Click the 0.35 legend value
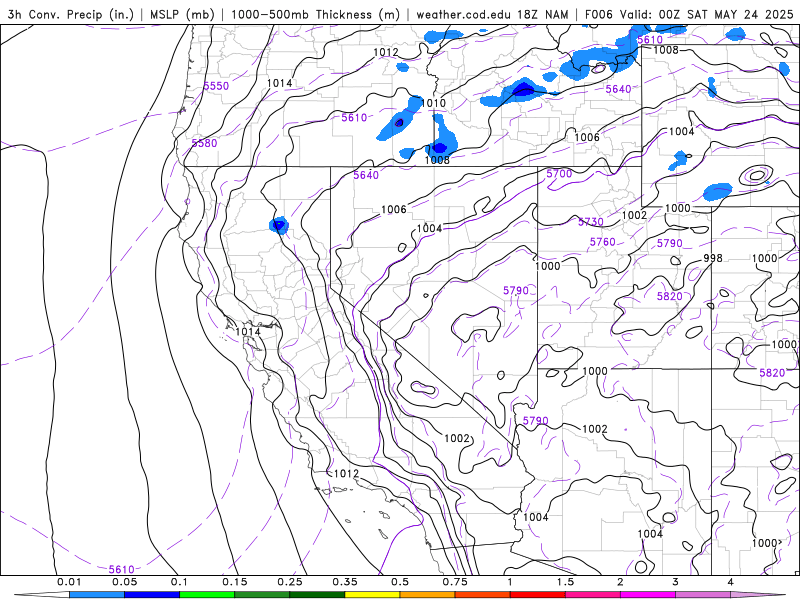 pyautogui.click(x=345, y=582)
